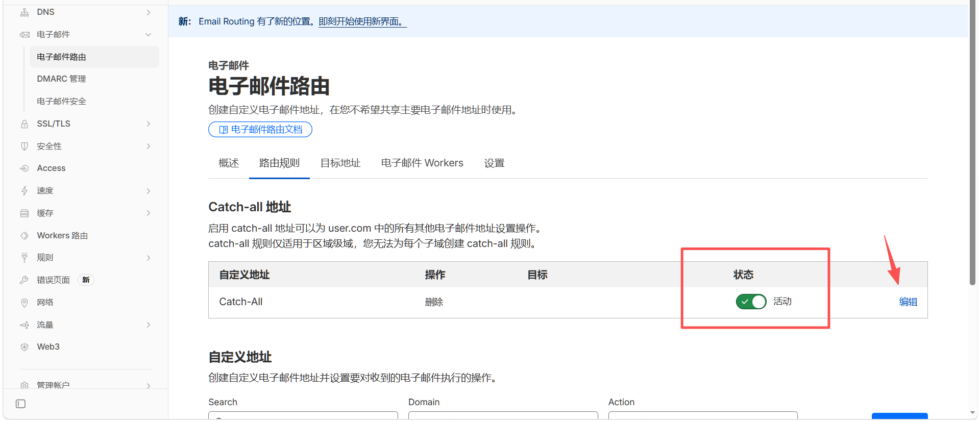Click the wrench icon beside 错误页面
The width and height of the screenshot is (980, 421).
click(x=24, y=280)
